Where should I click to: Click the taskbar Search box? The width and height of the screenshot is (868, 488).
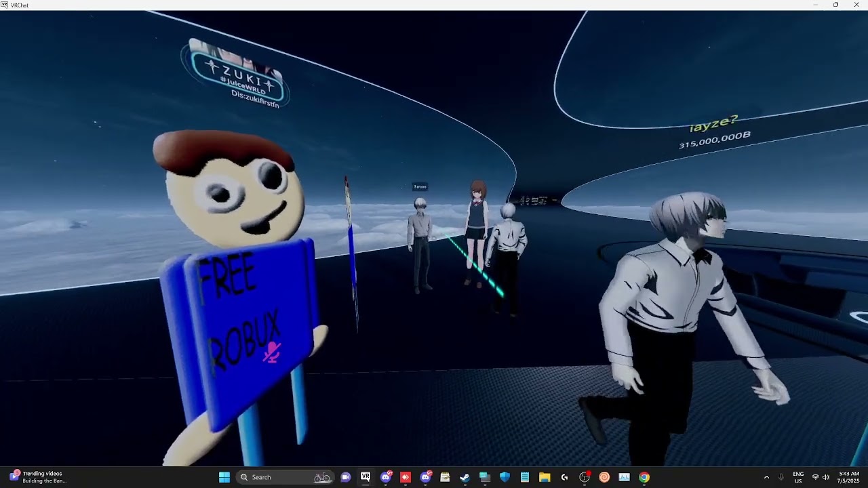(x=285, y=477)
